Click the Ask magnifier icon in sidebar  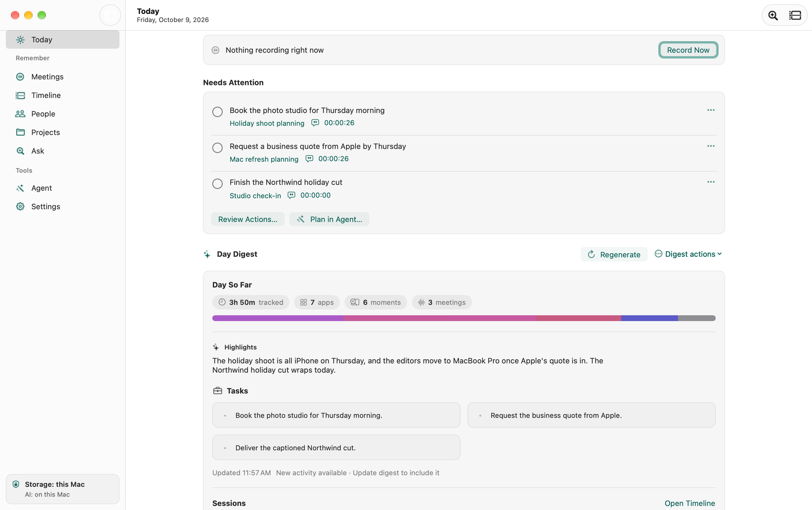click(x=20, y=151)
